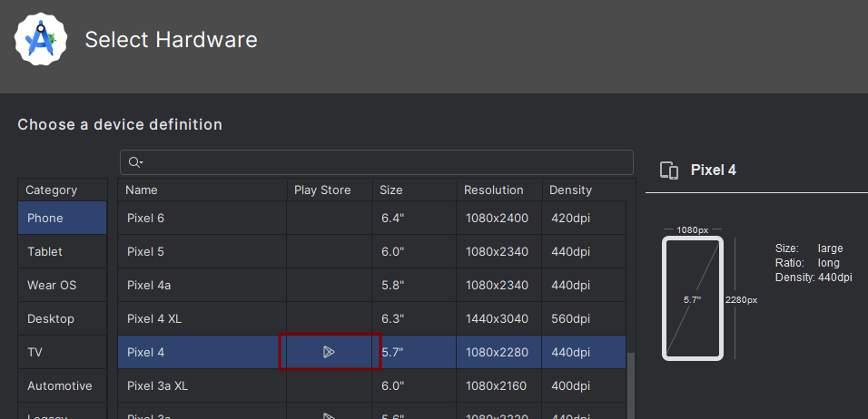Select the Wear OS category
The image size is (868, 419).
point(62,286)
